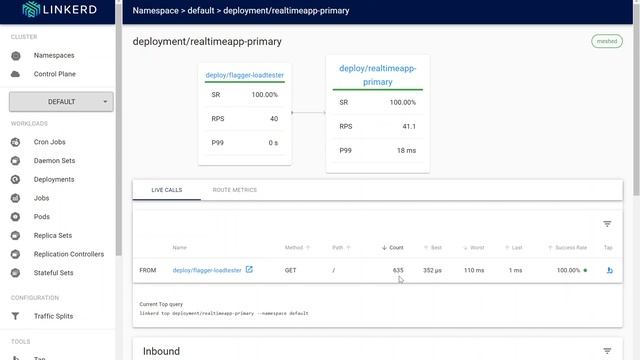The width and height of the screenshot is (640, 360).
Task: Sort table by Worst column
Action: pyautogui.click(x=474, y=248)
